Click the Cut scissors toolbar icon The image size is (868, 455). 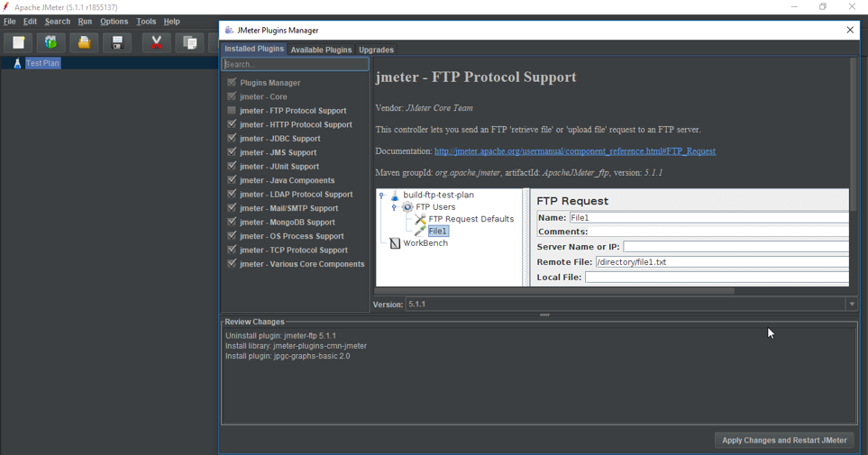click(x=157, y=42)
